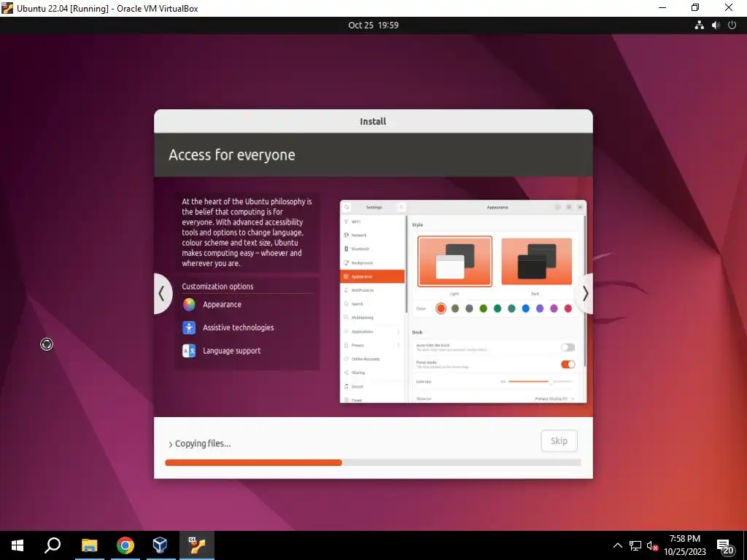
Task: Click the Customization options heading
Action: point(217,286)
